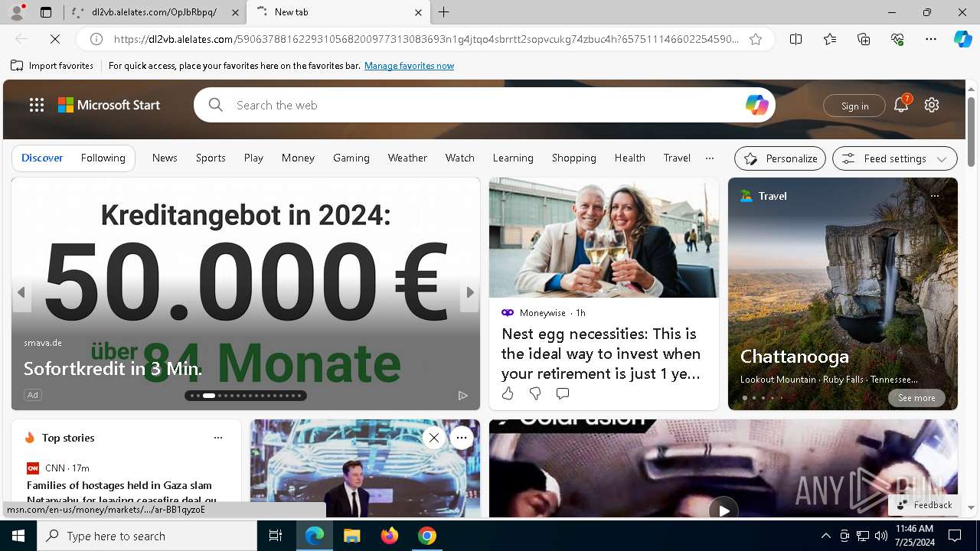Open the Microsoft apps grid launcher
The width and height of the screenshot is (980, 551).
36,105
